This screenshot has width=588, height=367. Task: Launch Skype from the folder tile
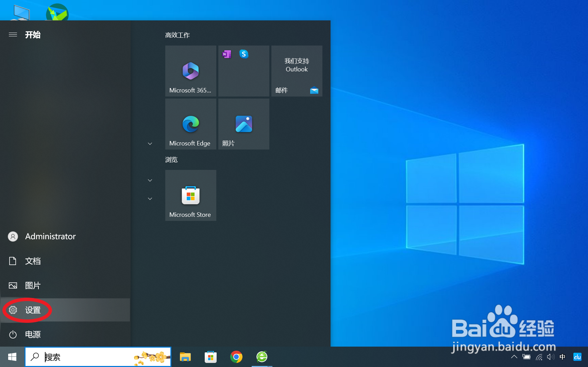click(x=244, y=54)
